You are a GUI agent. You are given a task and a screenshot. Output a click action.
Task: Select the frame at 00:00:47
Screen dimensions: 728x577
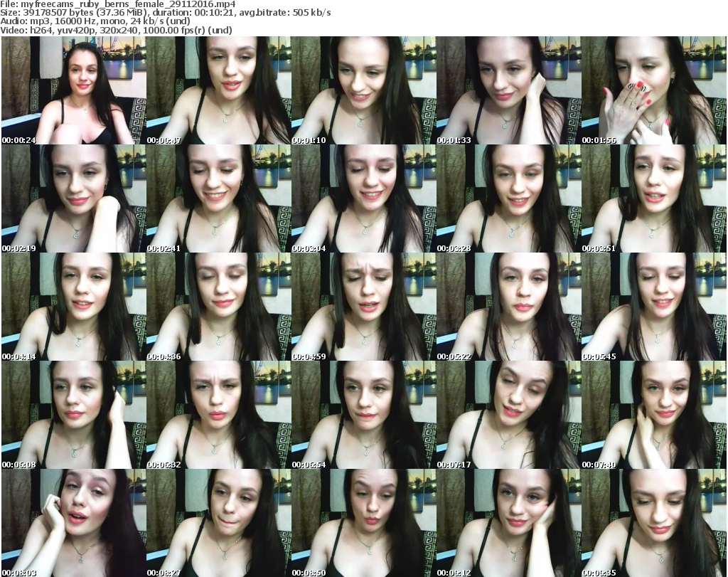coord(218,90)
